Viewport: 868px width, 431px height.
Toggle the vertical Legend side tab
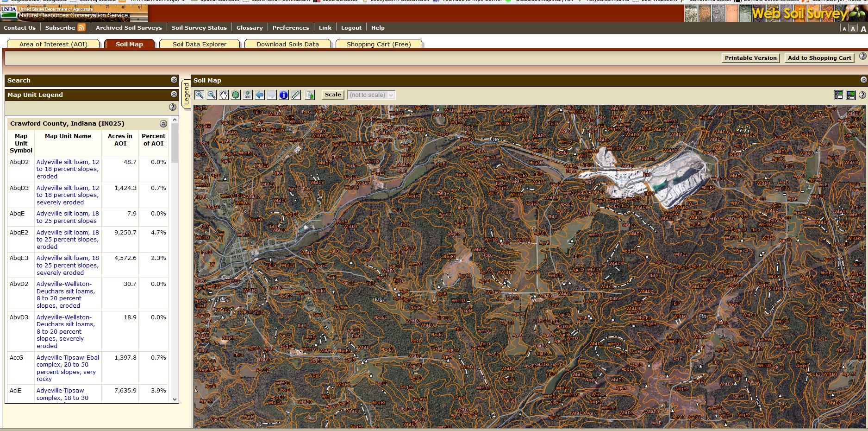coord(186,94)
